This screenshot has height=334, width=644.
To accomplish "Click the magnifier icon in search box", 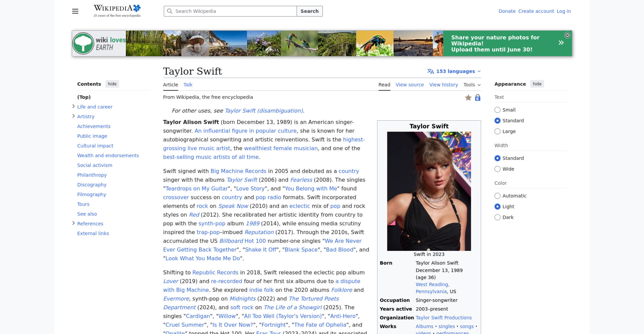I will pos(170,11).
